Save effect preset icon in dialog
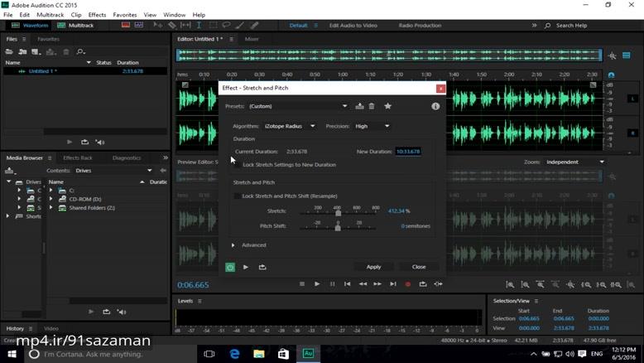 click(x=359, y=106)
